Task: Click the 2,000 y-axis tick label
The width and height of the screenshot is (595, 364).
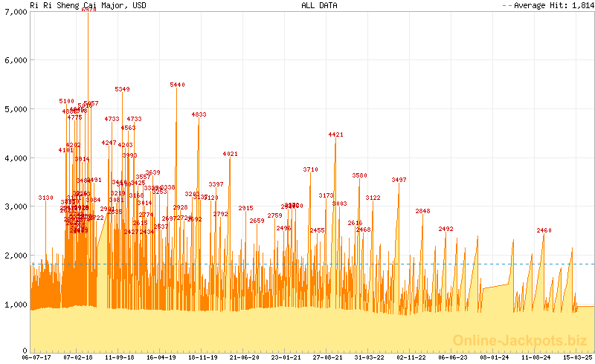Action: [16, 256]
